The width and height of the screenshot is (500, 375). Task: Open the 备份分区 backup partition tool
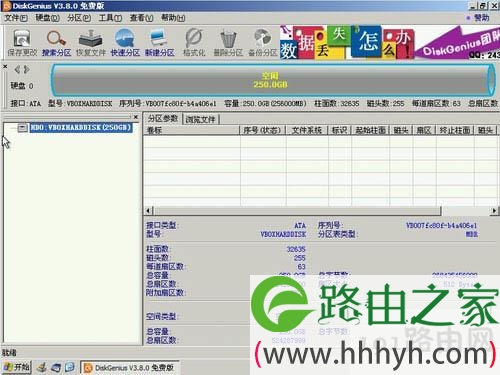point(263,42)
